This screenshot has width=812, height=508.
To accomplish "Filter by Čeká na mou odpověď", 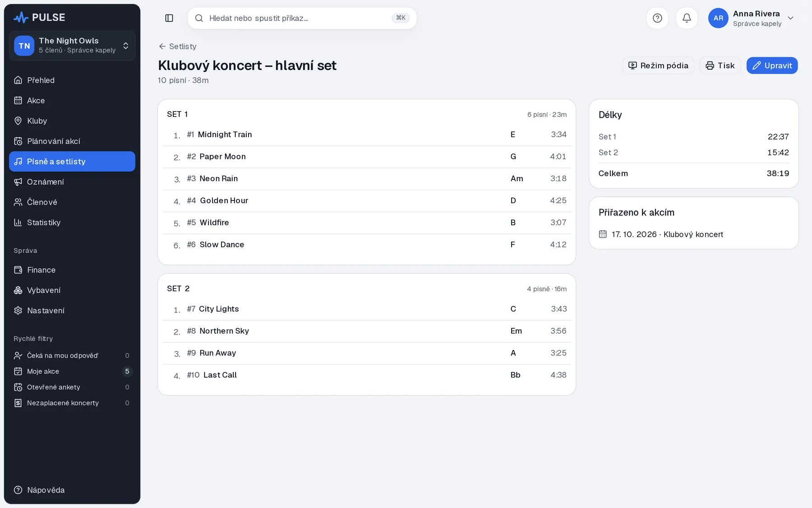I will pos(72,355).
